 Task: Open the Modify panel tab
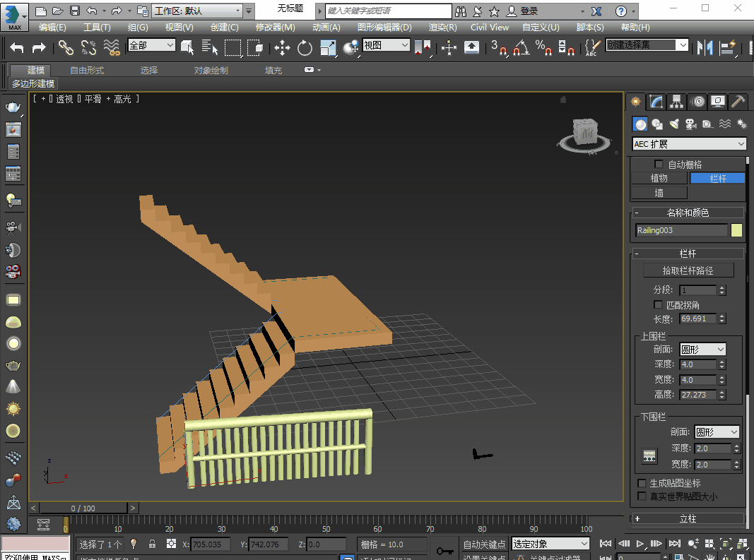tap(656, 102)
